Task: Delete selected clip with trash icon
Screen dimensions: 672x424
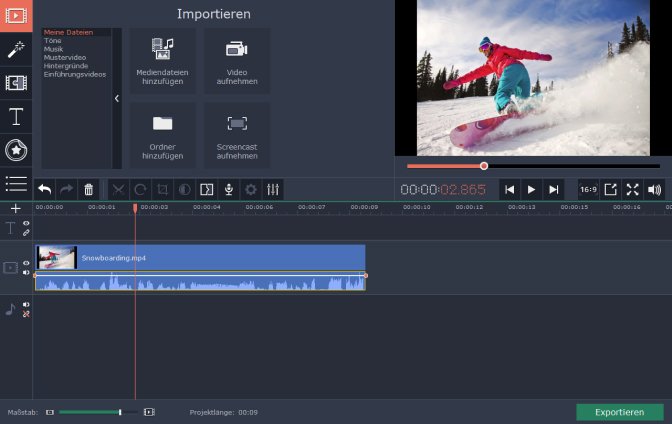Action: [89, 189]
